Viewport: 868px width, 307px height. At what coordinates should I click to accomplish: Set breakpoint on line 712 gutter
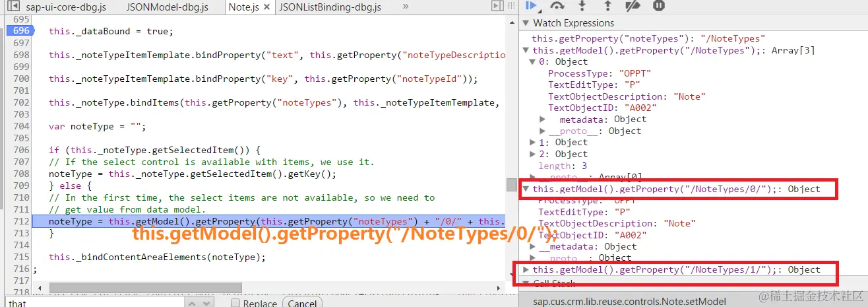click(x=20, y=221)
